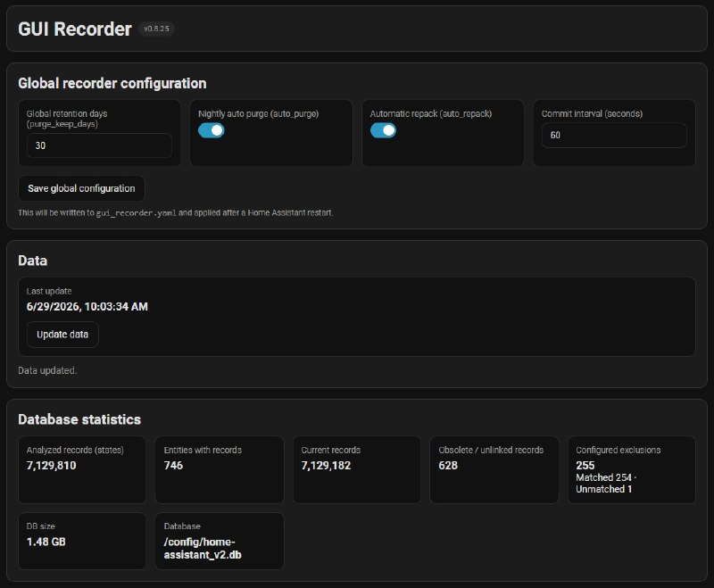Click the GUI Recorder title
Screen dimensions: 714x588
[x=75, y=29]
